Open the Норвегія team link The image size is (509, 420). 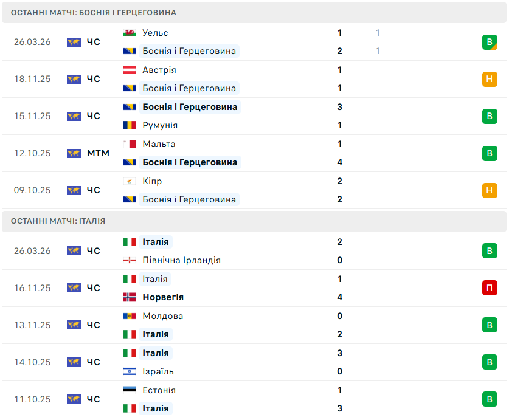[163, 297]
